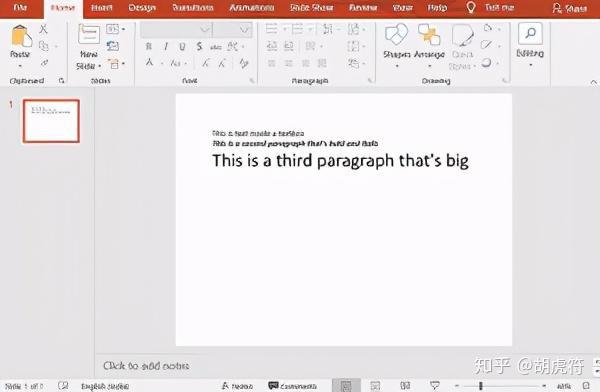Add a slide with the New Slide icon
600x392 pixels.
click(x=89, y=34)
